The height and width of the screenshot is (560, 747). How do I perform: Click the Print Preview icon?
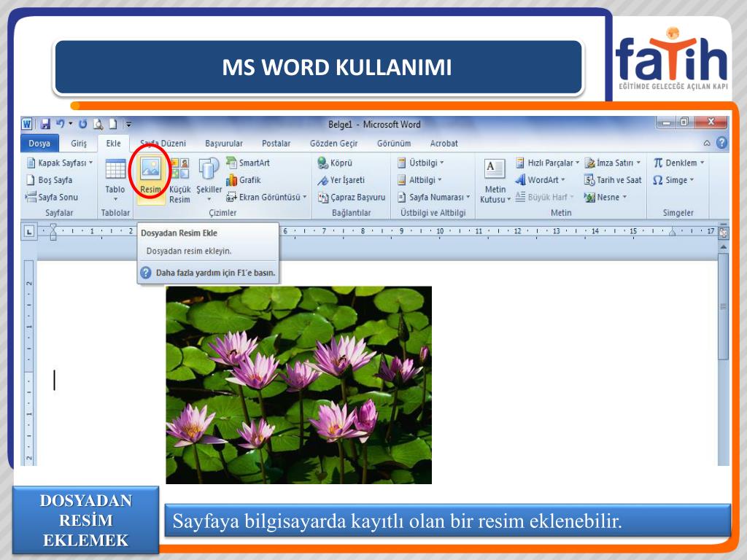coord(98,124)
